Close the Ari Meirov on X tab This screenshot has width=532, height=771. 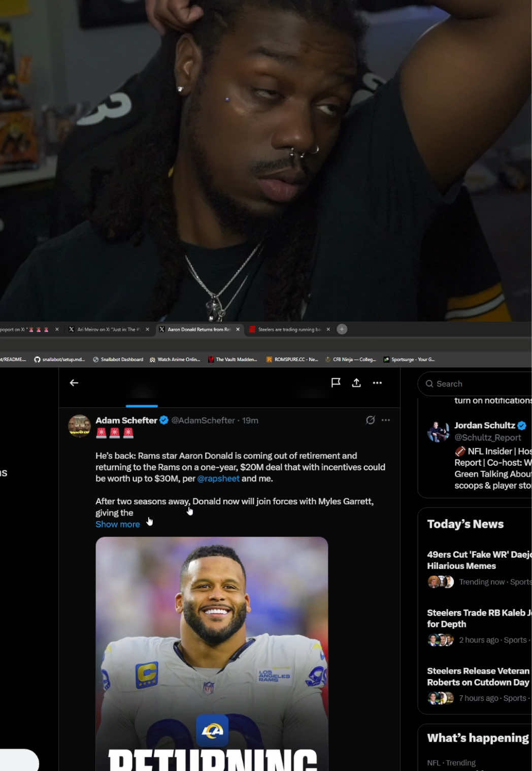coord(147,329)
